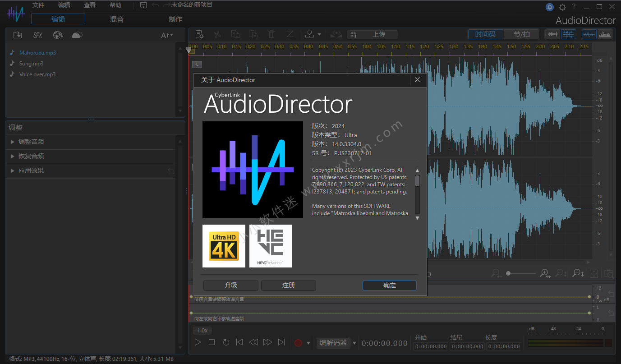Click the 确定 button in About dialog
This screenshot has width=621, height=364.
(x=389, y=285)
